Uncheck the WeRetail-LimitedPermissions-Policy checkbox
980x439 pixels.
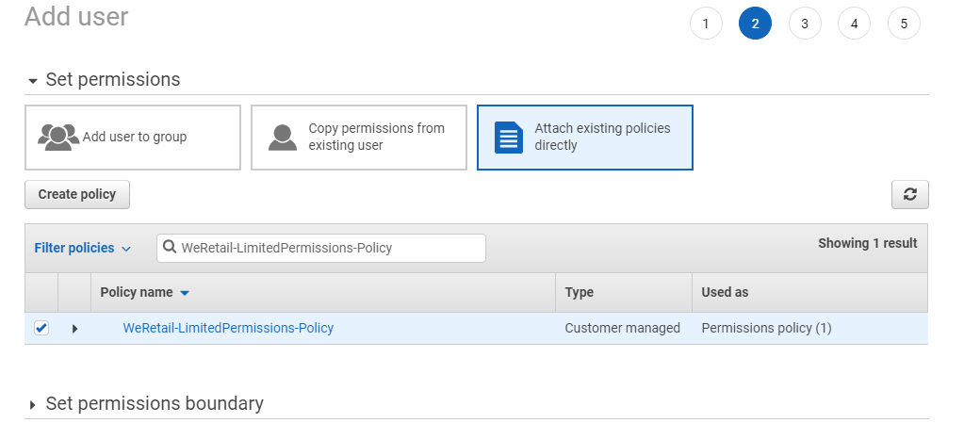(x=41, y=327)
